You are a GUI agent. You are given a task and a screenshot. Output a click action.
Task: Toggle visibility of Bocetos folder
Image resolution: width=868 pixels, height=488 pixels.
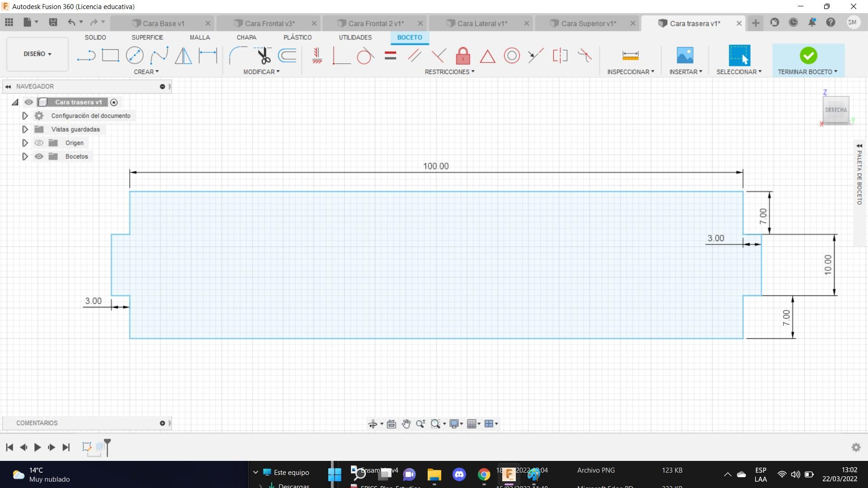pos(39,156)
